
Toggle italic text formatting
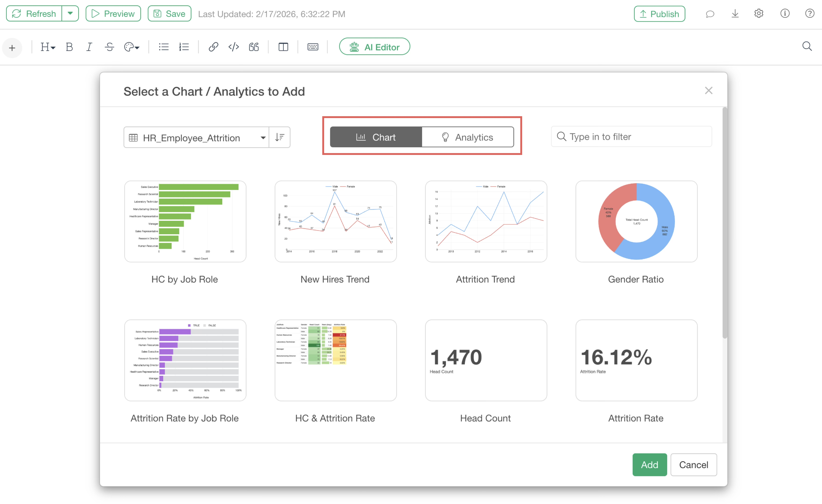click(x=89, y=47)
